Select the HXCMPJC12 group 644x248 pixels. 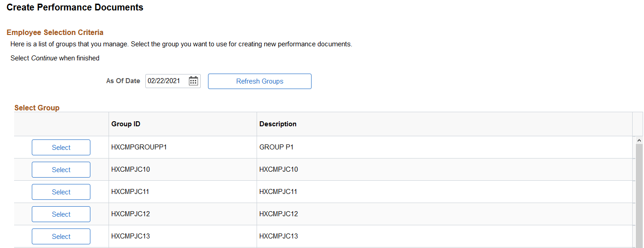(61, 214)
